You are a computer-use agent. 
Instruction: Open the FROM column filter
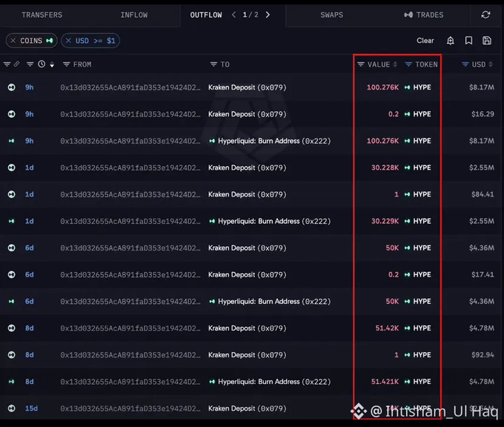(x=67, y=64)
